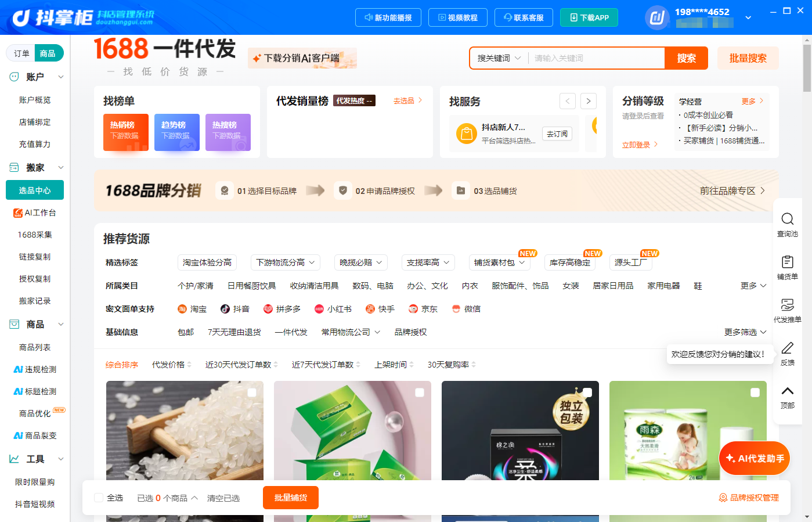Expand 更多筛选 filter options
This screenshot has height=522, width=812.
[745, 332]
